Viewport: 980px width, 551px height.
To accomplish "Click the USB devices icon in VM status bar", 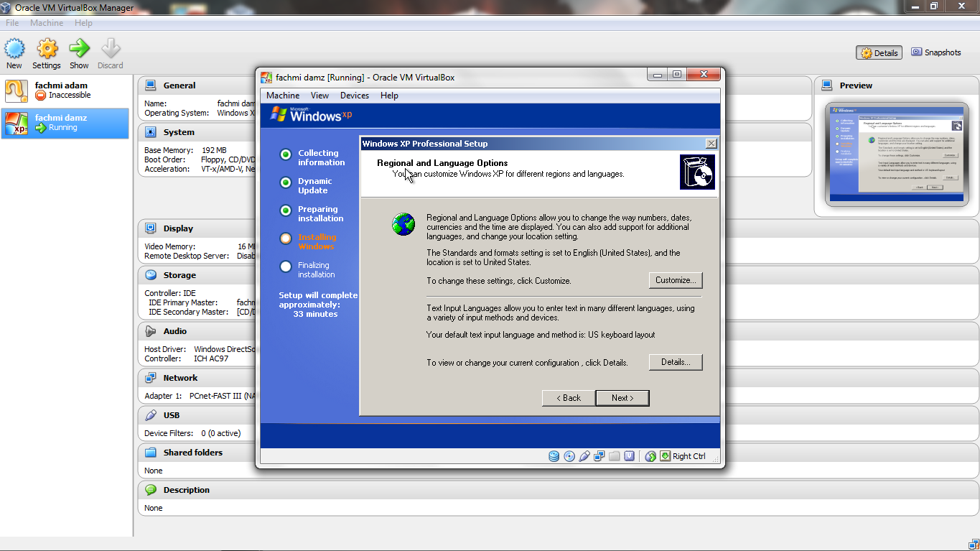I will pyautogui.click(x=584, y=456).
